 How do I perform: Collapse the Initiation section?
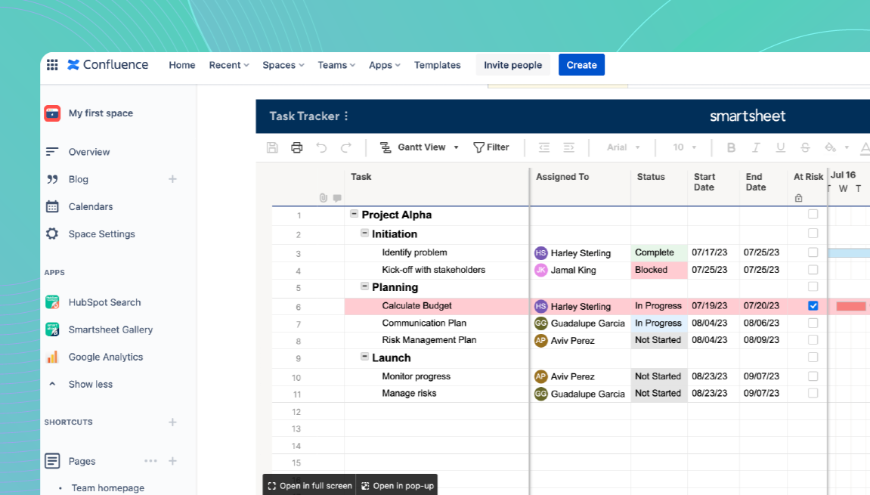(365, 233)
